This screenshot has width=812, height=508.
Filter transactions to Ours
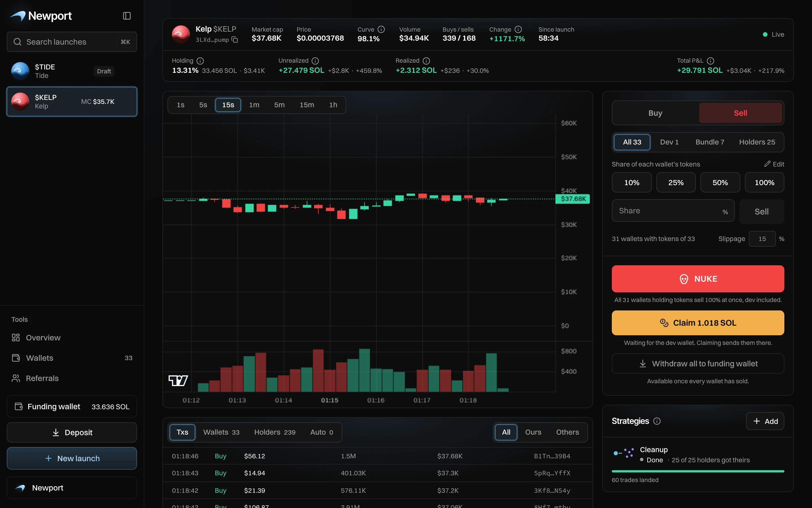pyautogui.click(x=533, y=432)
